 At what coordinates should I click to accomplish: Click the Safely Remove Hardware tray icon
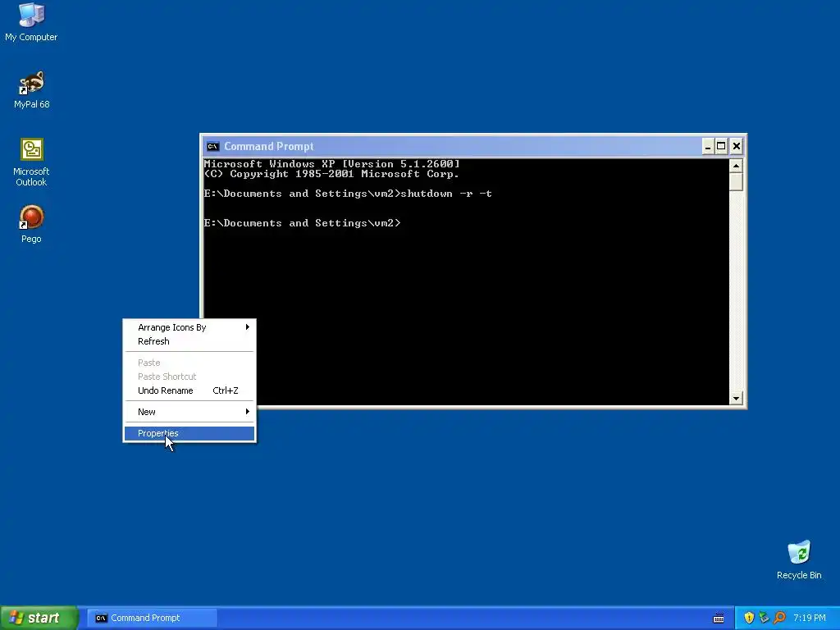[x=764, y=618]
